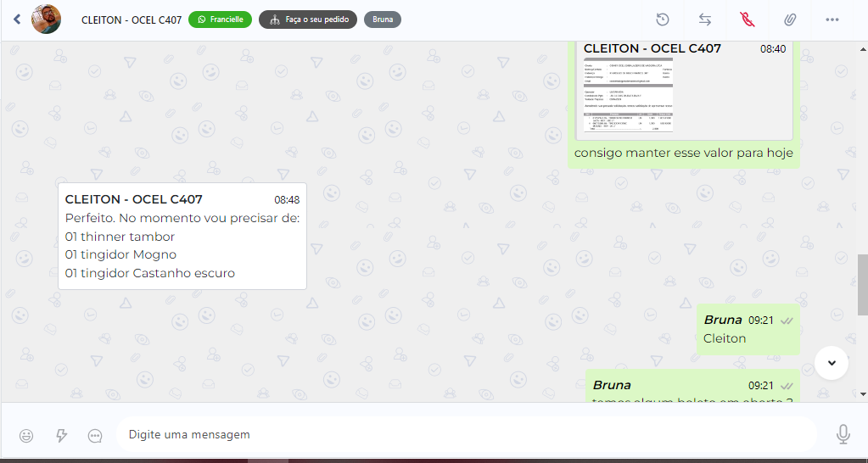Click the CLEITON - OCEL C407 header name
Viewport: 868px width, 463px height.
[x=132, y=20]
